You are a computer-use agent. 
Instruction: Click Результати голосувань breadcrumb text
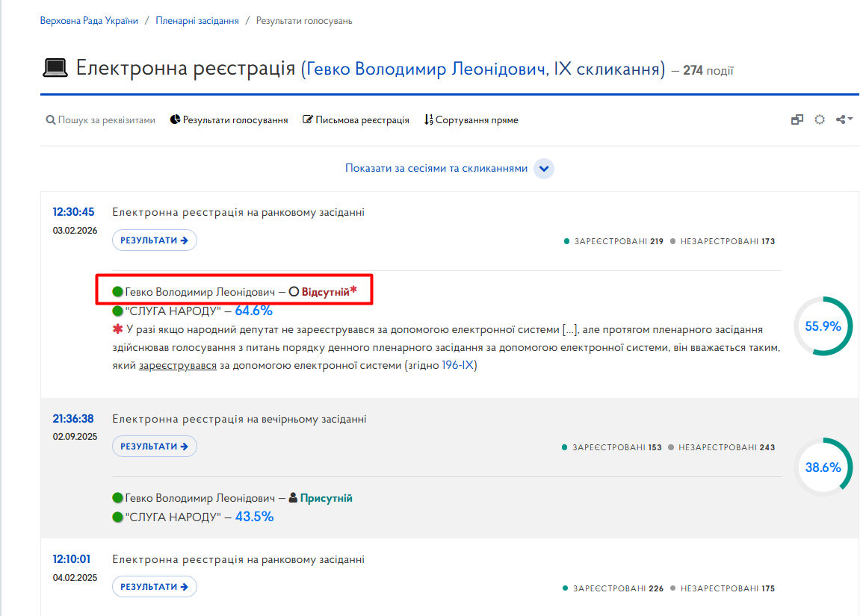point(304,21)
